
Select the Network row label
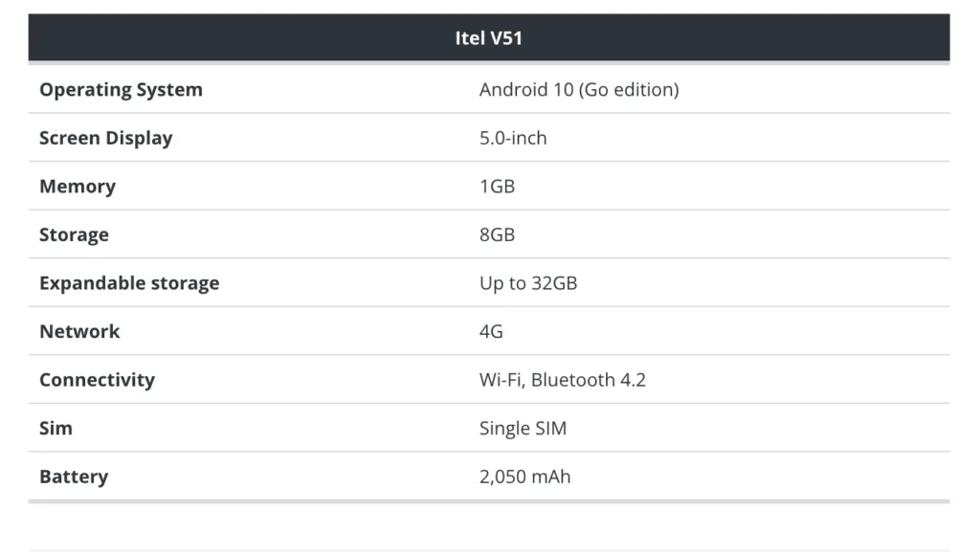(79, 331)
